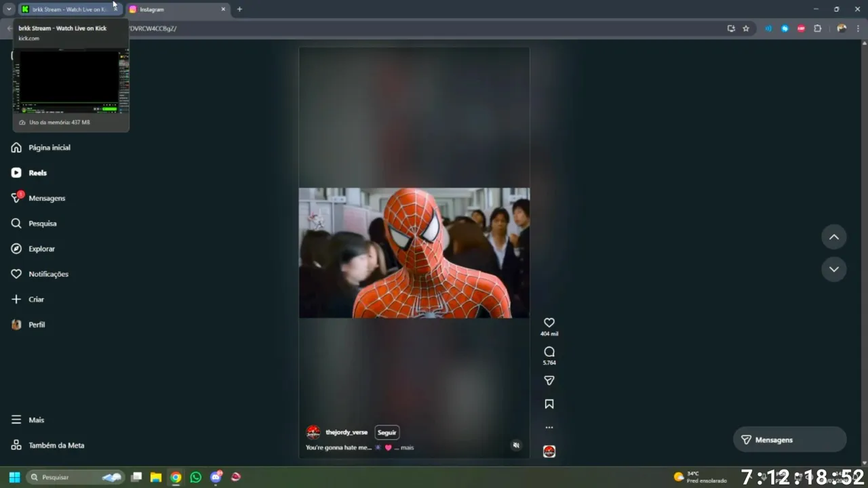Open Chrome extensions puzzle menu
Screen dimensions: 868x488
(x=817, y=28)
